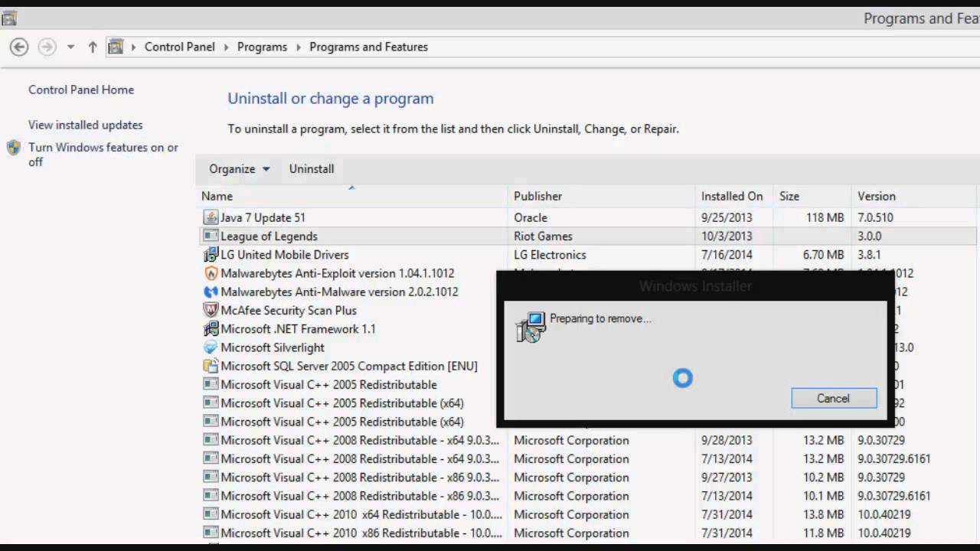This screenshot has width=980, height=551.
Task: Expand the chevron after Control Panel breadcrumb
Action: [x=227, y=47]
